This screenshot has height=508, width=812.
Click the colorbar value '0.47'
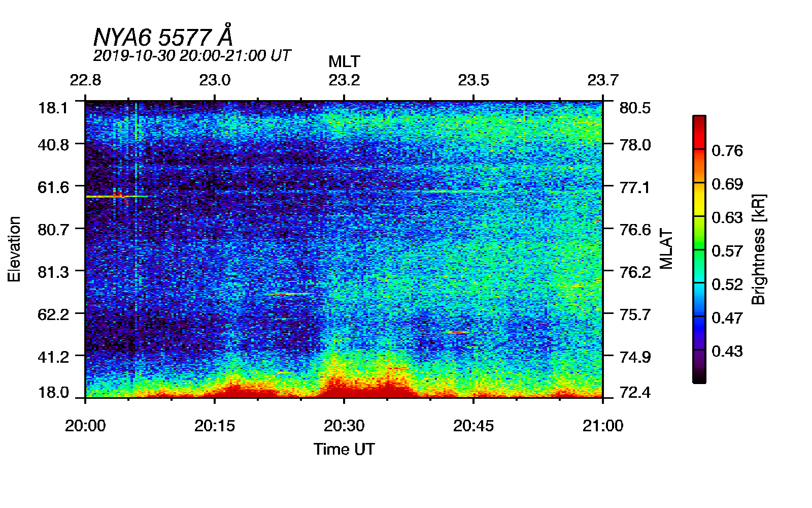point(727,317)
